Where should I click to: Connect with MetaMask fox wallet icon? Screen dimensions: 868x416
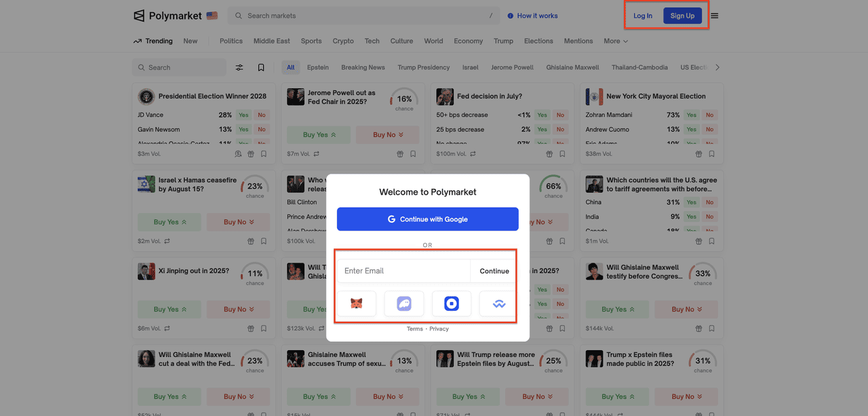(356, 304)
